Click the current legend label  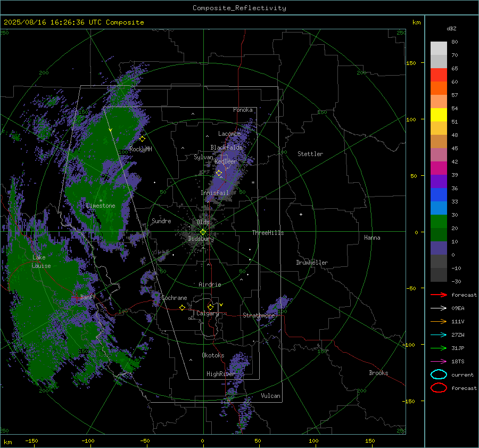[463, 375]
